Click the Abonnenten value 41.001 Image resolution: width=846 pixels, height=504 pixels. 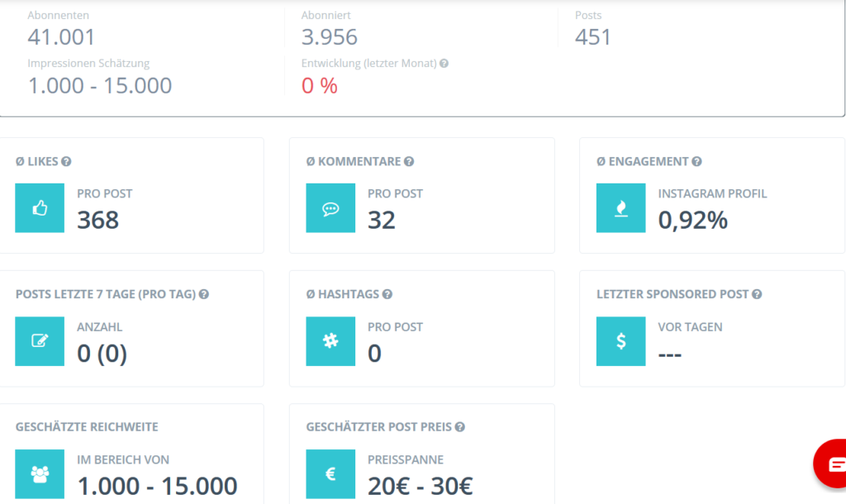(61, 36)
